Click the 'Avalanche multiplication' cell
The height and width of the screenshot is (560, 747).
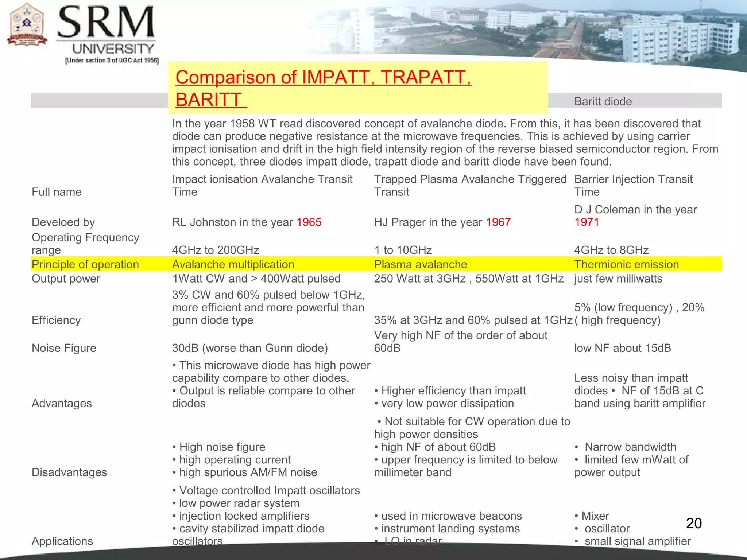point(233,264)
